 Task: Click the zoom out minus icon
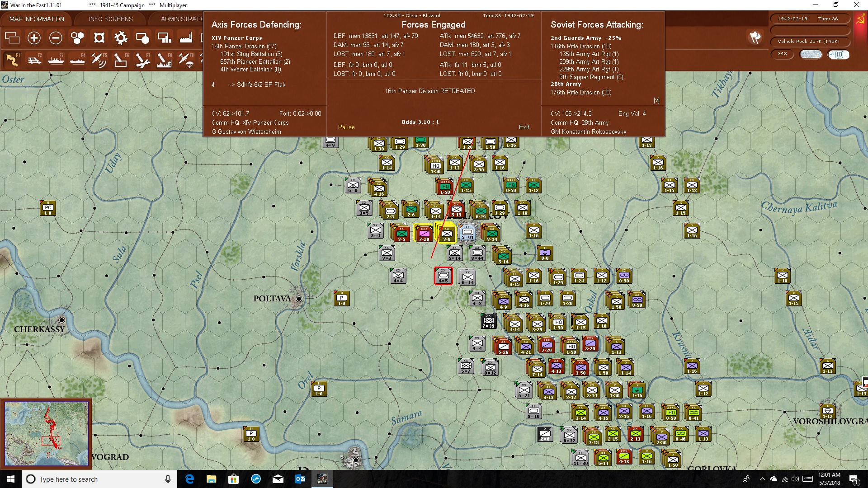pyautogui.click(x=56, y=38)
